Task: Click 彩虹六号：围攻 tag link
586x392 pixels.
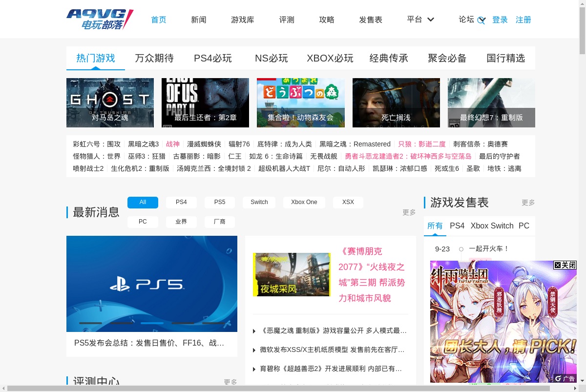Action: click(x=97, y=144)
